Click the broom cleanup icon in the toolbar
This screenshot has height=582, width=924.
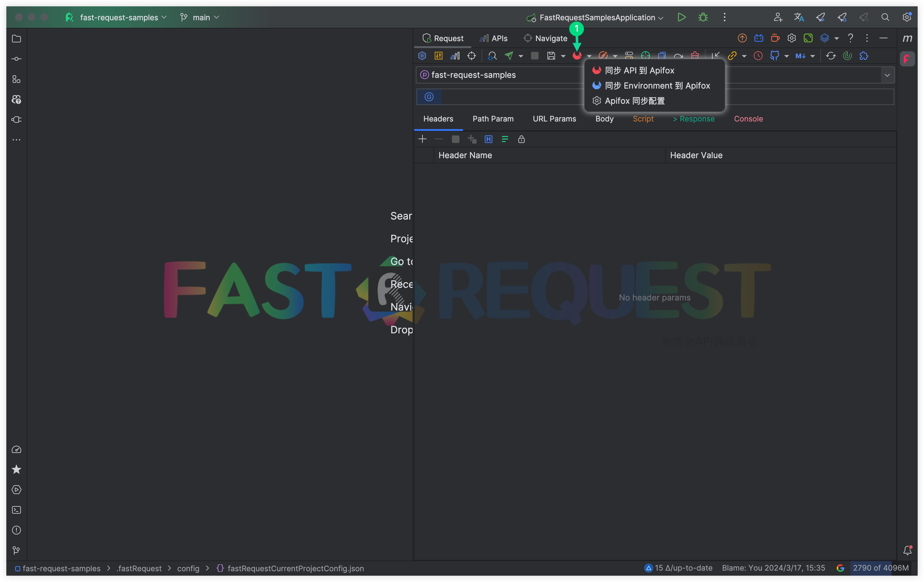tap(695, 56)
